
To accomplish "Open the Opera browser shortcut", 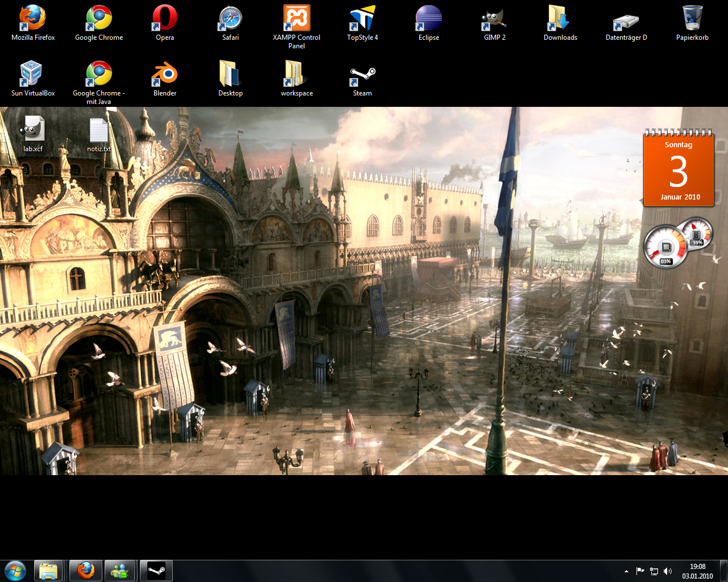I will tap(165, 23).
